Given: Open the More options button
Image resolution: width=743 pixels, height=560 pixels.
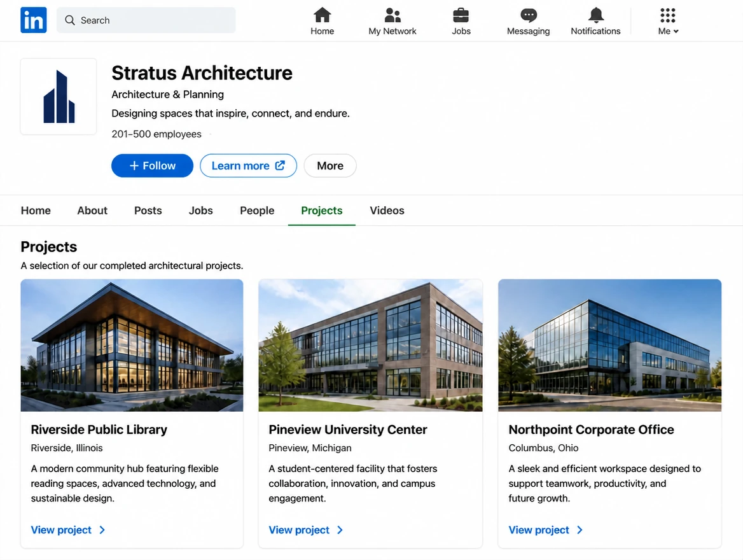Looking at the screenshot, I should click(x=330, y=165).
